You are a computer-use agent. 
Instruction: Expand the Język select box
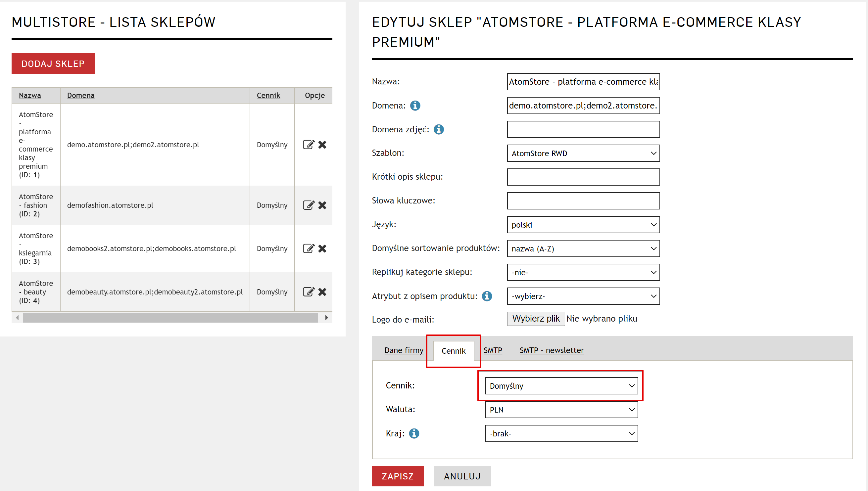583,225
